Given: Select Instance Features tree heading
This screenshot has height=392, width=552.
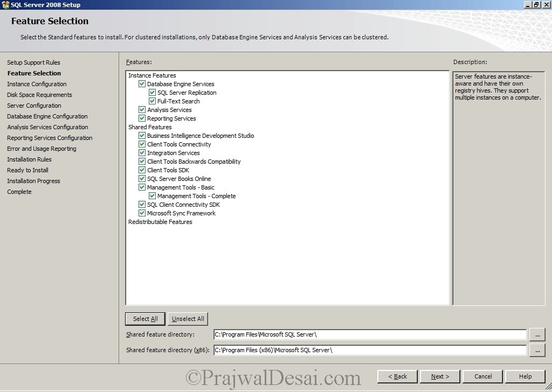Looking at the screenshot, I should pyautogui.click(x=152, y=75).
